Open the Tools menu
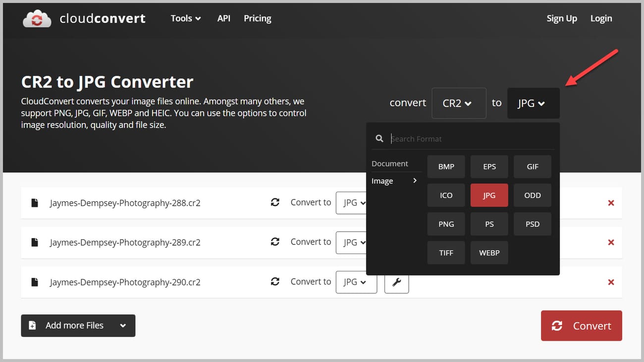Image resolution: width=644 pixels, height=362 pixels. click(x=185, y=18)
